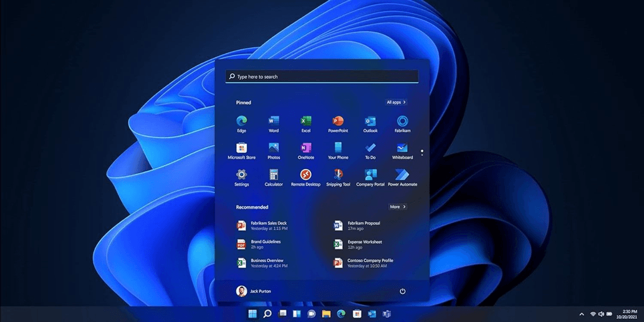This screenshot has height=322, width=644.
Task: Launch the Word pinned app
Action: pyautogui.click(x=274, y=122)
